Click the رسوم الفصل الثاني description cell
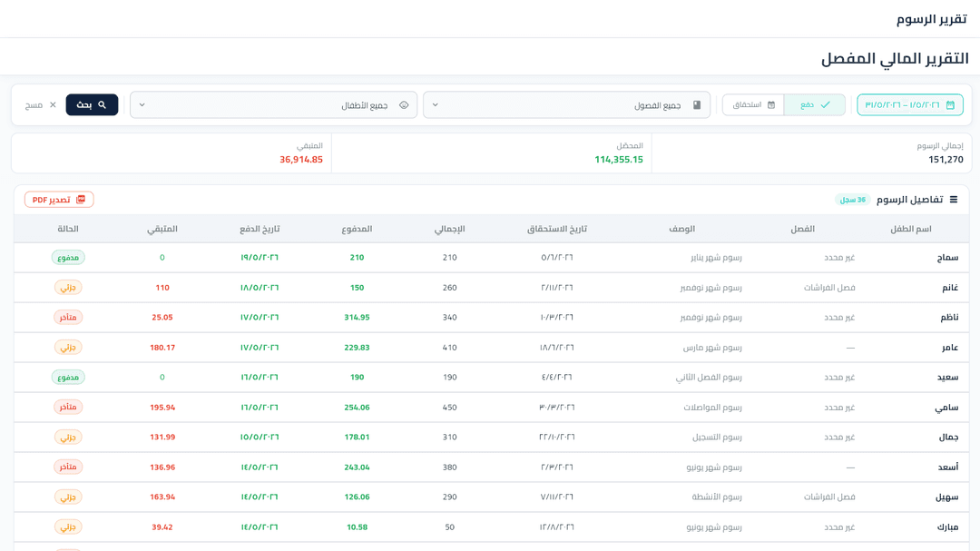This screenshot has height=551, width=980. [x=709, y=377]
